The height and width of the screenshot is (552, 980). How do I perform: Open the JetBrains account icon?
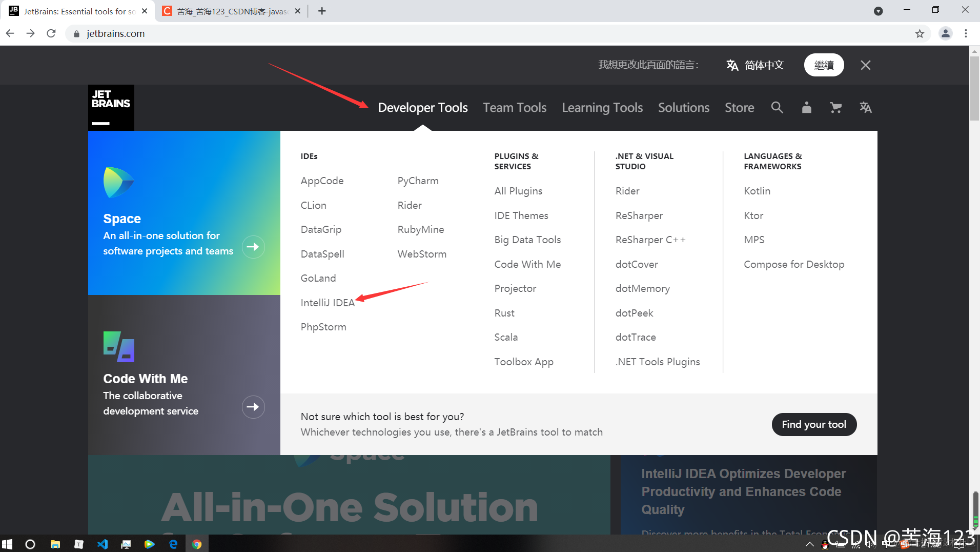click(x=807, y=107)
